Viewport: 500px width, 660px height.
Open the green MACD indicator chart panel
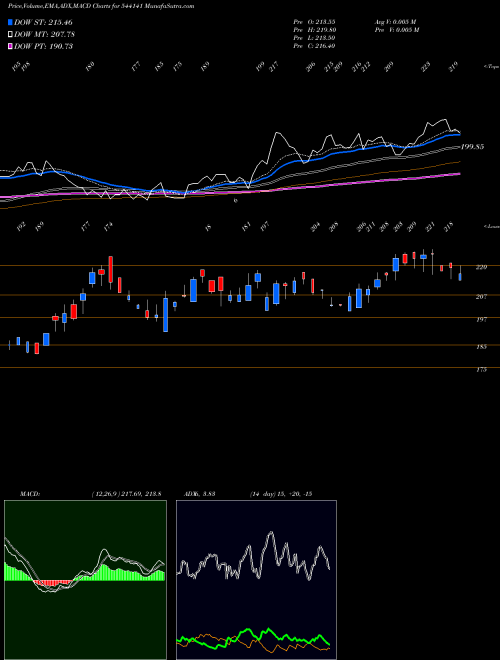tap(85, 580)
